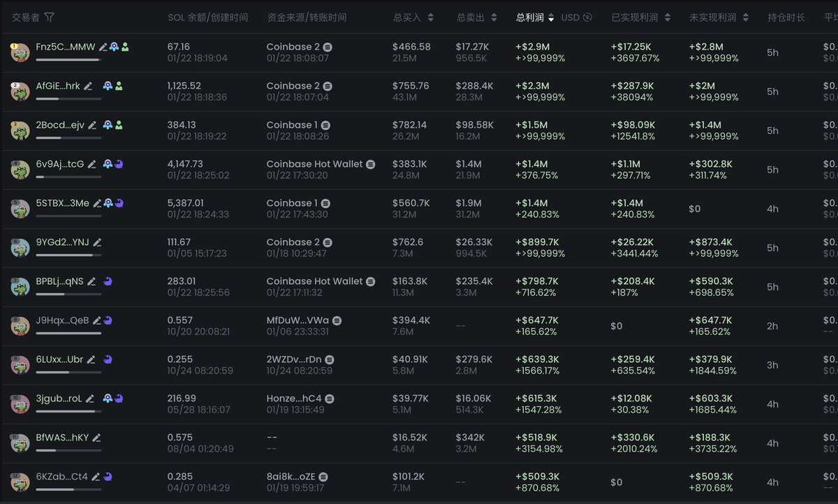Open funding source MfDuW...VWa
The height and width of the screenshot is (504, 838).
(x=297, y=320)
